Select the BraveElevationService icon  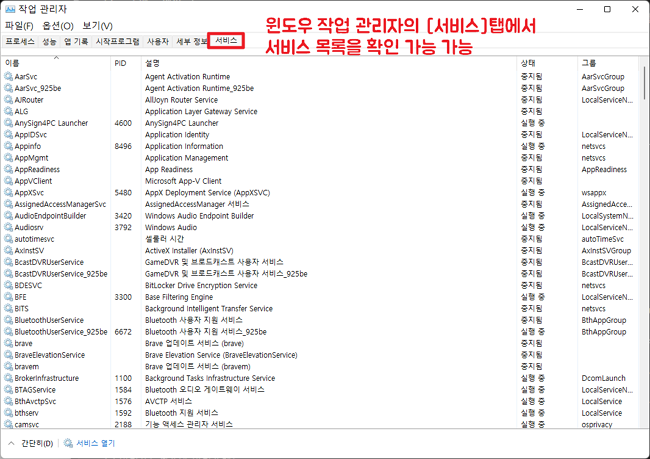tap(8, 355)
